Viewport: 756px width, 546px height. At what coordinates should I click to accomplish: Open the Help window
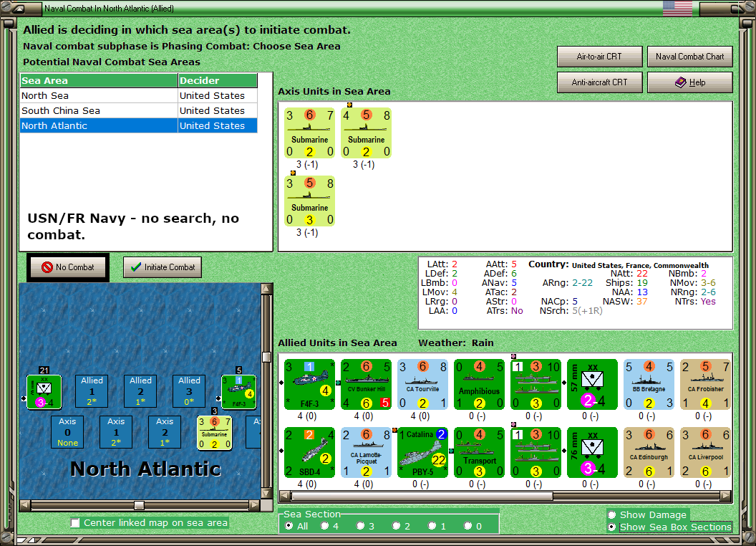pos(690,82)
